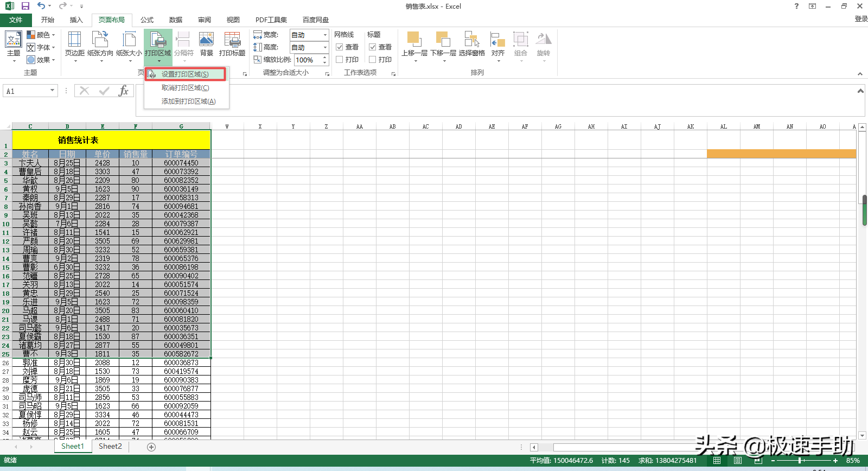
Task: Click the save icon in title bar
Action: coord(25,6)
